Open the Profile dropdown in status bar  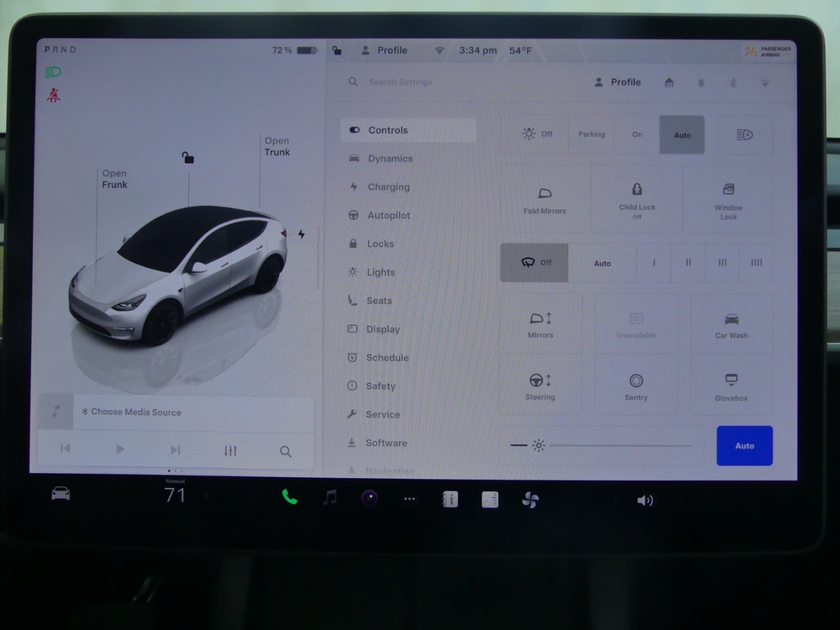(385, 51)
